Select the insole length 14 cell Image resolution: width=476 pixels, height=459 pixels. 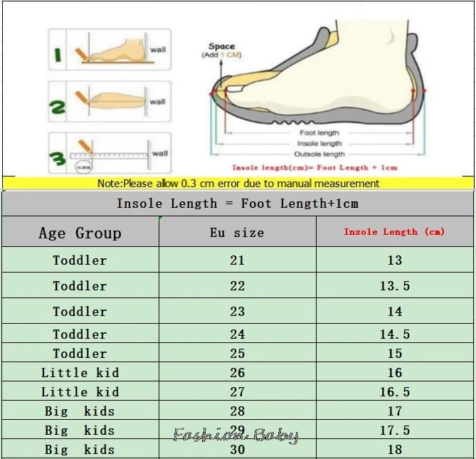[395, 311]
